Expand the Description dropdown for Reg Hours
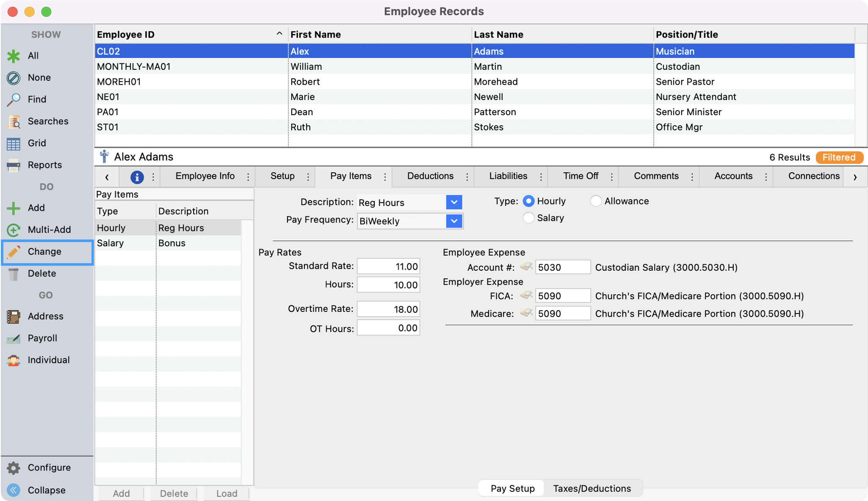This screenshot has height=501, width=868. point(454,202)
